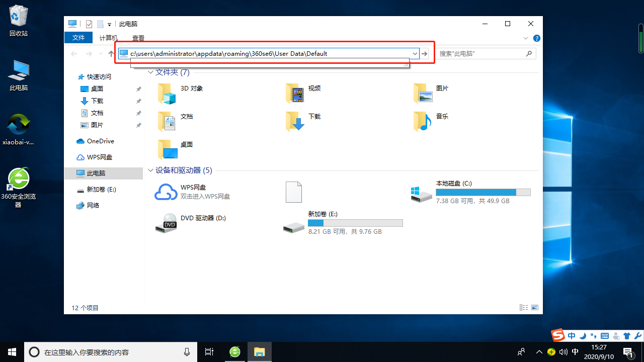Open the 桌面 folder in the folders group
644x362 pixels.
click(x=167, y=150)
